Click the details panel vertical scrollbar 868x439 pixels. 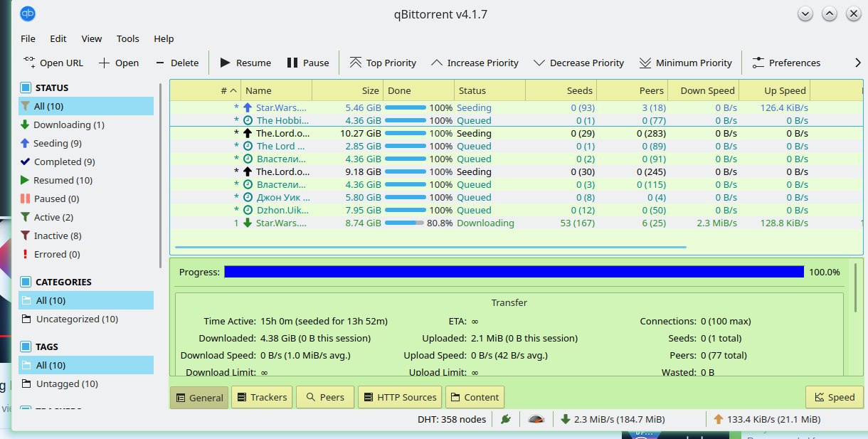(x=856, y=287)
